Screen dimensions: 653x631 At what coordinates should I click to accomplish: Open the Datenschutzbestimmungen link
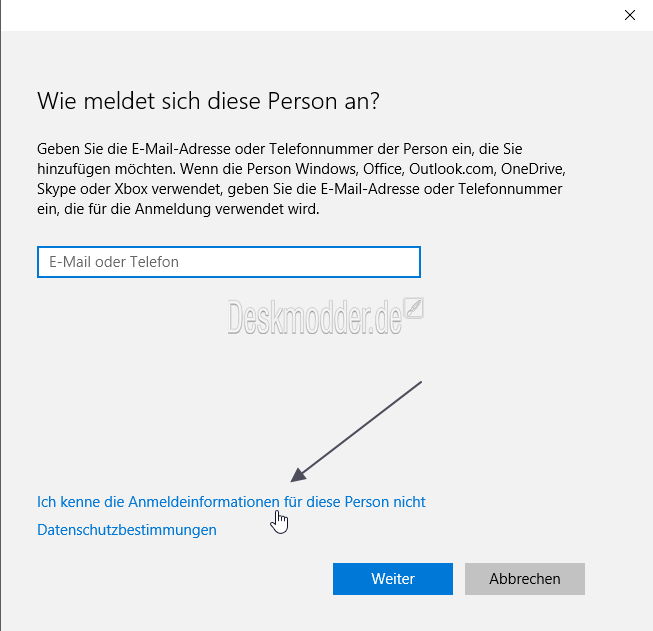coord(127,530)
